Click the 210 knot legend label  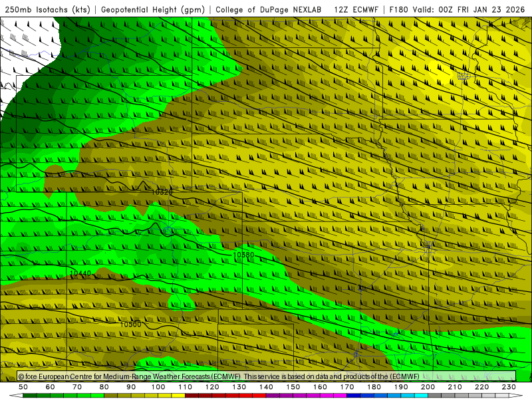455,387
